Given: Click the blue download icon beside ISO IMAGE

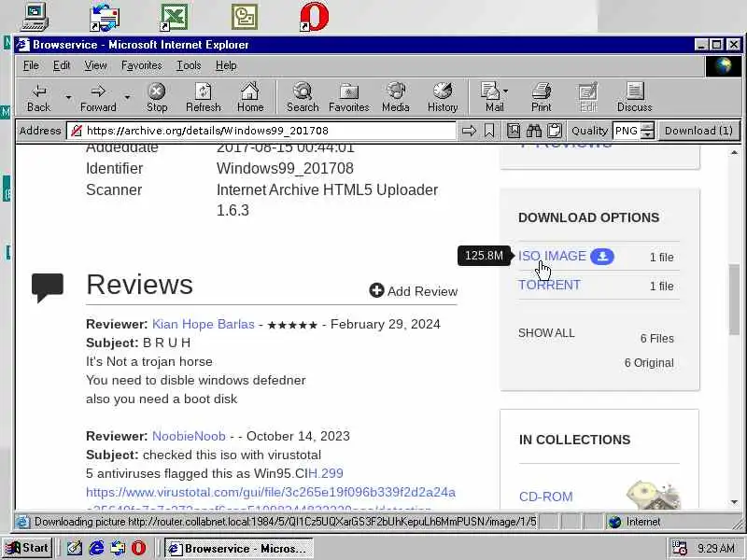Looking at the screenshot, I should pyautogui.click(x=602, y=257).
